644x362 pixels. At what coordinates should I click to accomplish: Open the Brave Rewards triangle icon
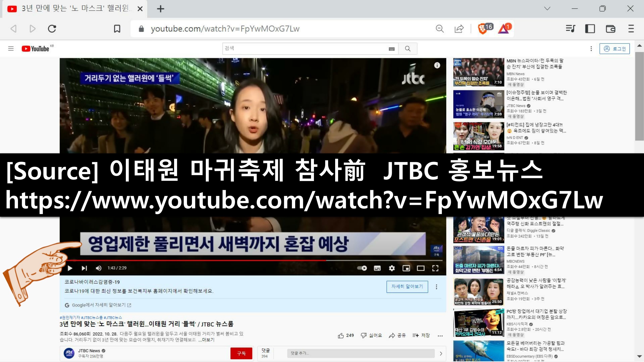click(504, 29)
